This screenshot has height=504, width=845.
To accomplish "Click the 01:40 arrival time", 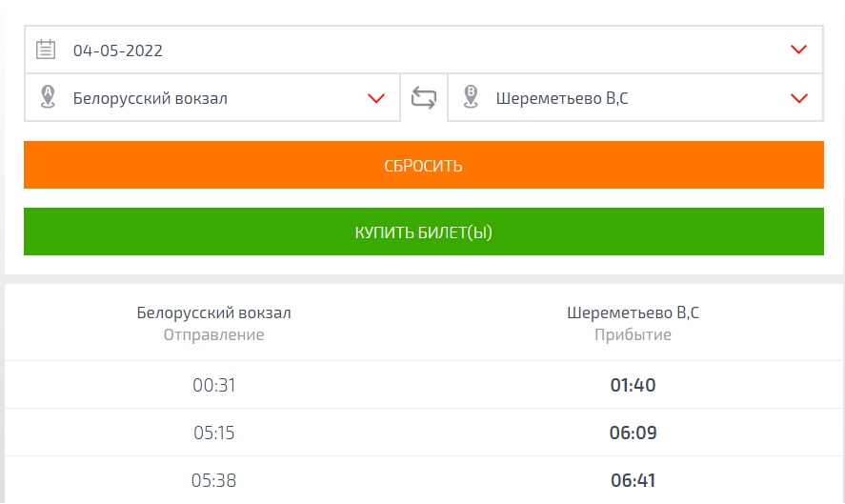I will (x=633, y=386).
